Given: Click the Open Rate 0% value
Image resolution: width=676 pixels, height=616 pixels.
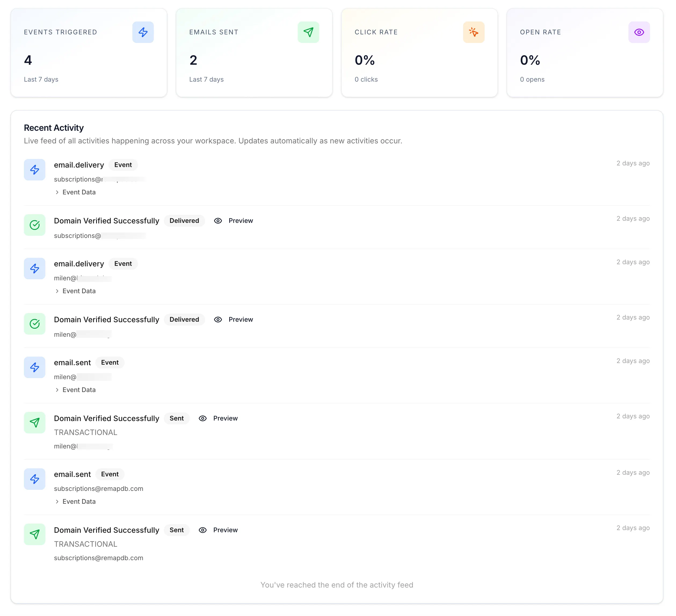Looking at the screenshot, I should coord(530,60).
